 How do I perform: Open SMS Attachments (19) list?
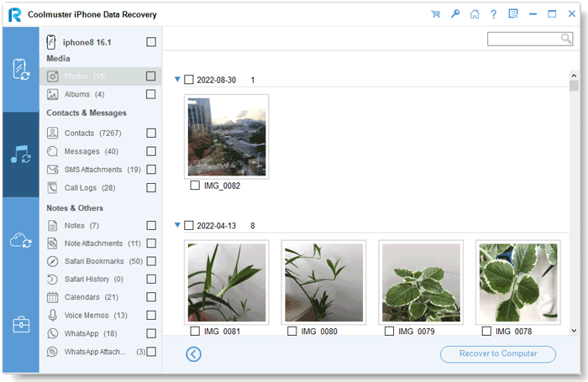pyautogui.click(x=102, y=170)
